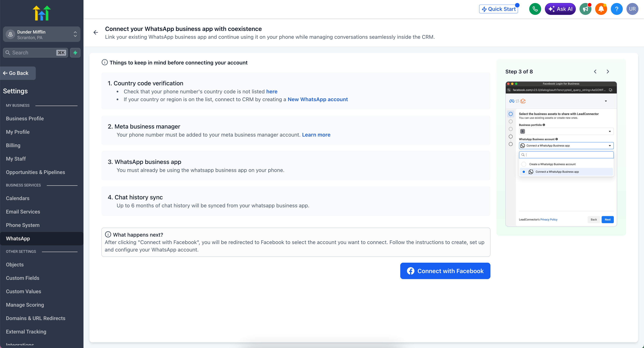Click the green phone dialer icon
This screenshot has height=348, width=644.
[x=535, y=9]
